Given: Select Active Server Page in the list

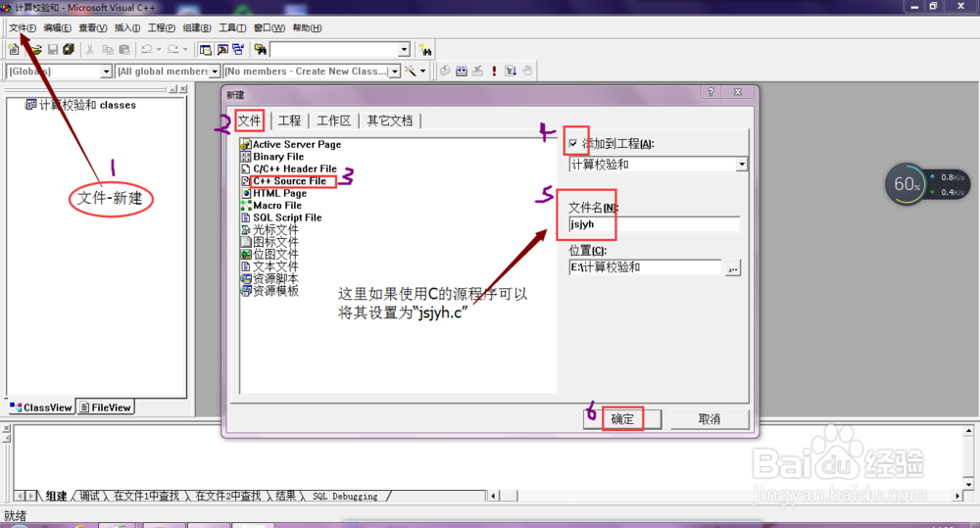Looking at the screenshot, I should [297, 144].
